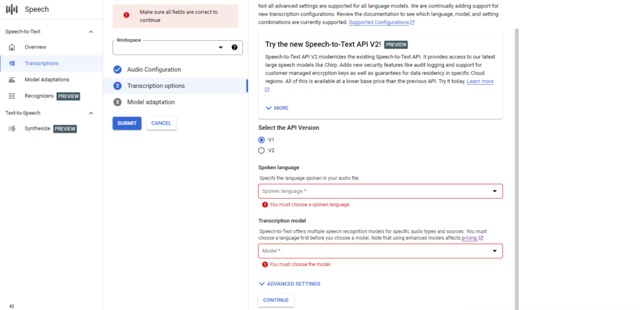The image size is (644, 310).
Task: Click the step 3 number badge
Action: pyautogui.click(x=118, y=102)
